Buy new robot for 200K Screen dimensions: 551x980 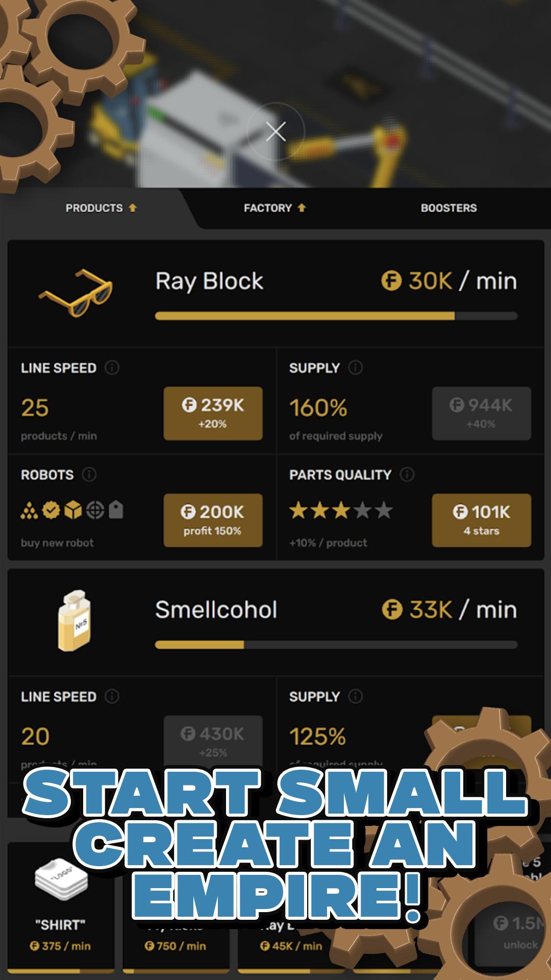pyautogui.click(x=213, y=520)
